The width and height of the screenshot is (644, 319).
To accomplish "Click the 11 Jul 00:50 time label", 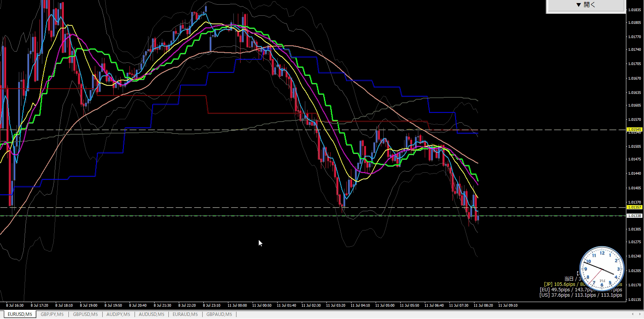I will coord(262,306).
